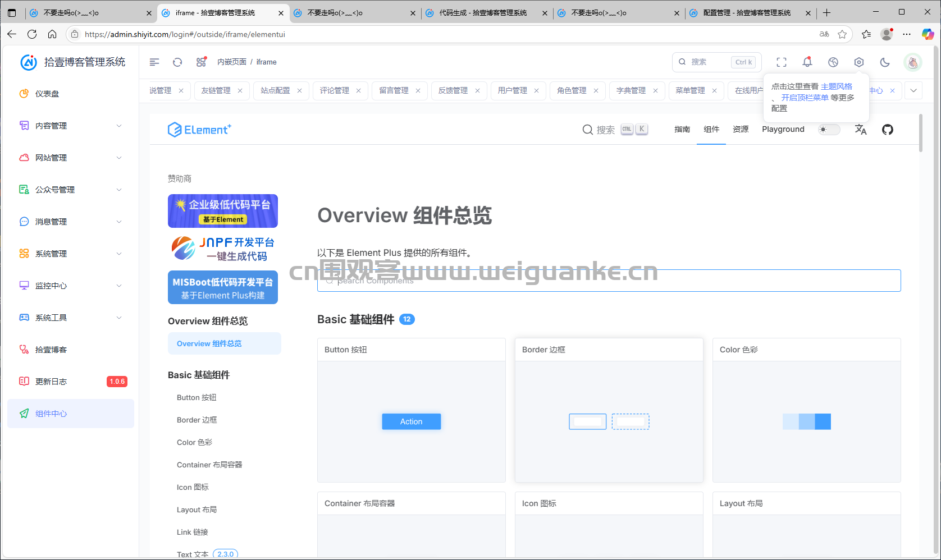This screenshot has height=560, width=941.
Task: Open 拾壹博客 in the sidebar
Action: coord(71,350)
